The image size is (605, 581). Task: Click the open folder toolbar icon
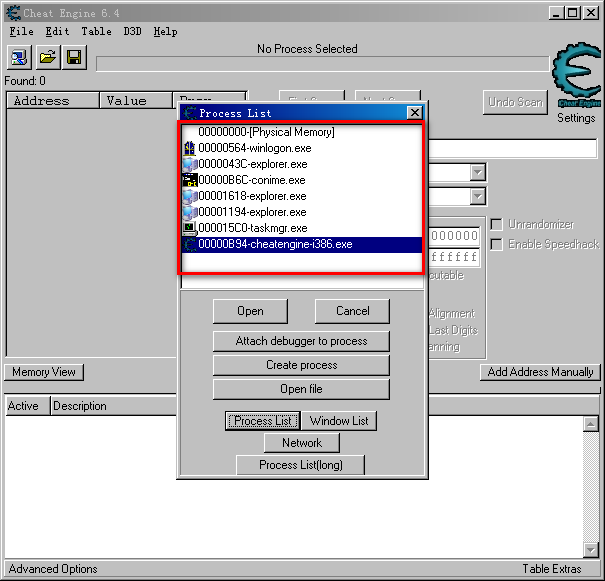coord(47,57)
